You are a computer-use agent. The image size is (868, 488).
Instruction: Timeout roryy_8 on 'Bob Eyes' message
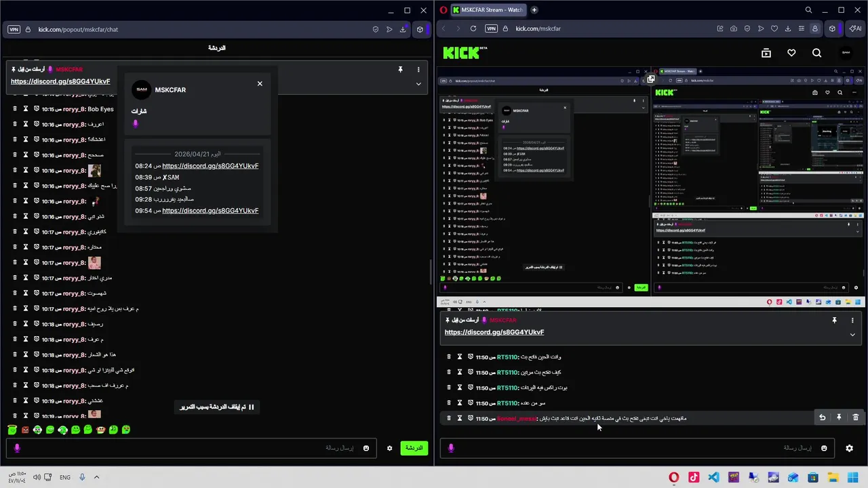tap(26, 109)
